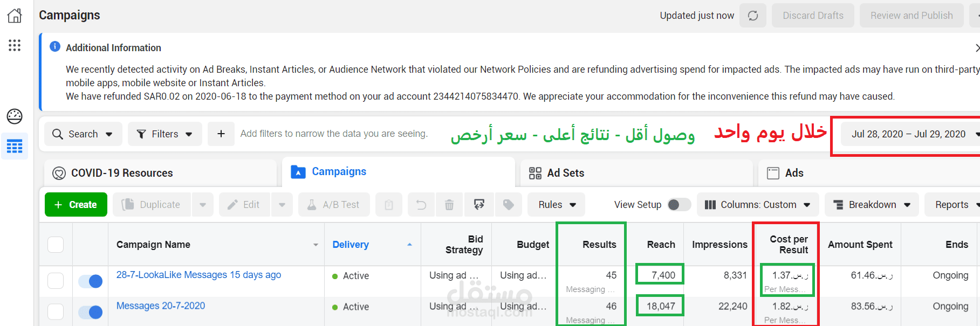Open the Breakdown dropdown menu

(x=872, y=205)
